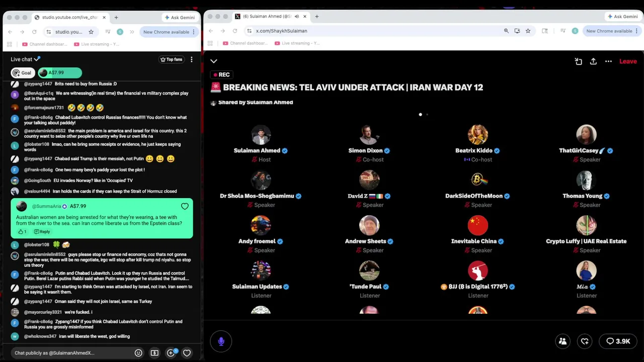Open Chrome profile avatar in Studio window
The height and width of the screenshot is (362, 644).
[x=120, y=32]
